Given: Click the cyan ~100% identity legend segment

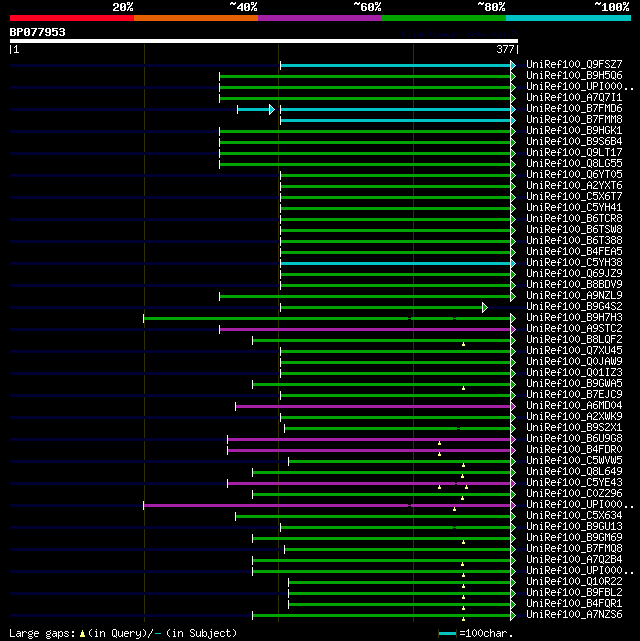Looking at the screenshot, I should coord(568,18).
